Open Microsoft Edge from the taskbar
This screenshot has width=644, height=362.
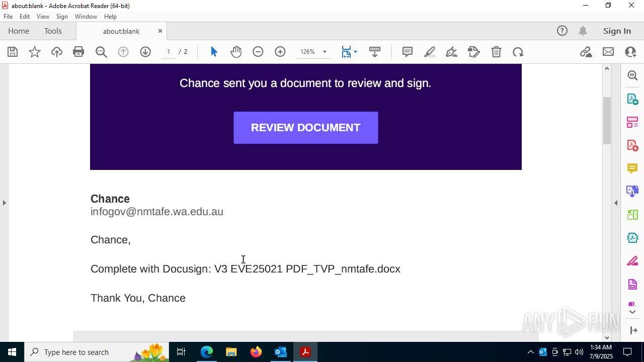pos(207,352)
